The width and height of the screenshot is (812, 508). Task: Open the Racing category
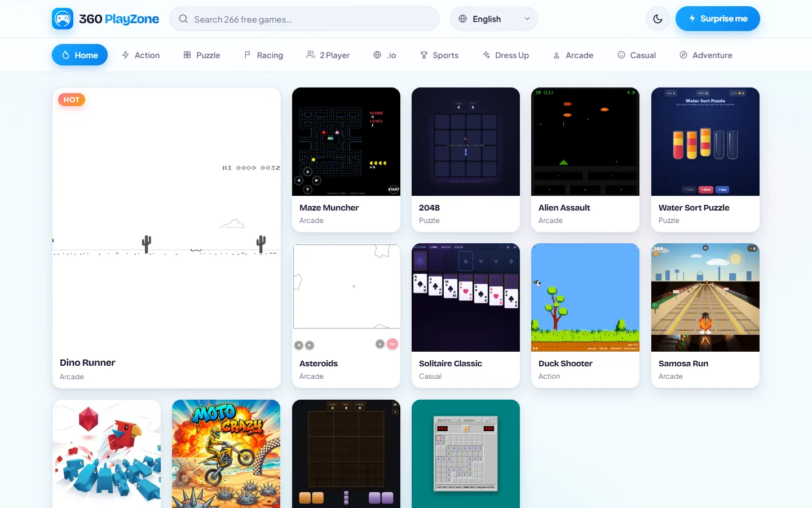263,55
